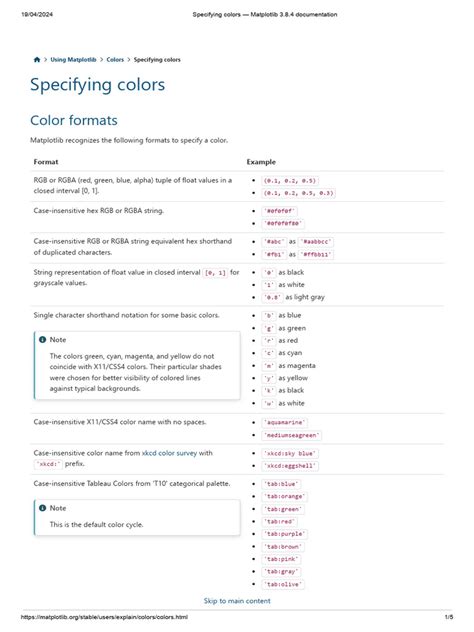The width and height of the screenshot is (474, 632).
Task: Click the home icon in breadcrumb
Action: pyautogui.click(x=37, y=60)
